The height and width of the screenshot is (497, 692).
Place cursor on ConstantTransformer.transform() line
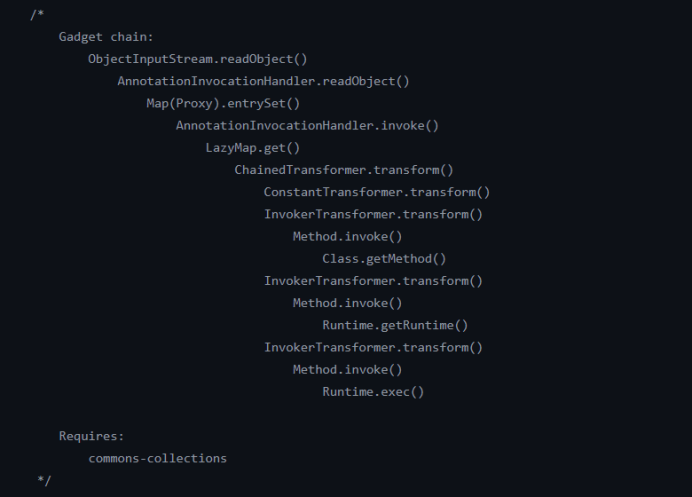point(377,192)
